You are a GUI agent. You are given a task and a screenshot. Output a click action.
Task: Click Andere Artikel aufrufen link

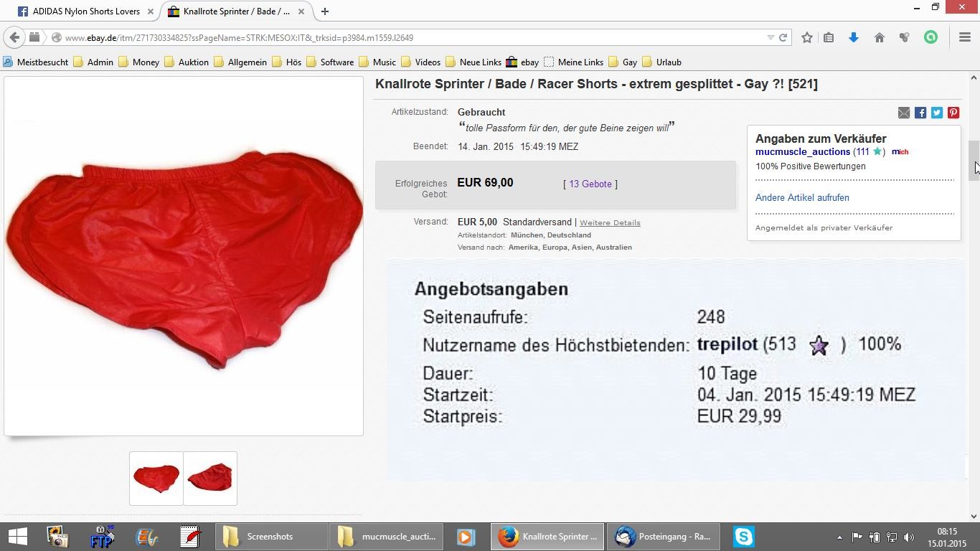pyautogui.click(x=802, y=197)
